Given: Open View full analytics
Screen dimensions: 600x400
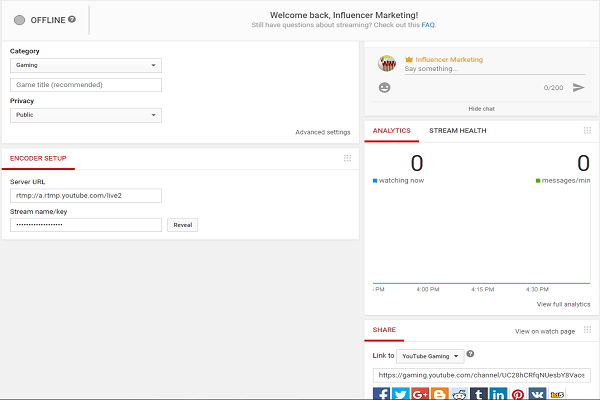Looking at the screenshot, I should [563, 304].
